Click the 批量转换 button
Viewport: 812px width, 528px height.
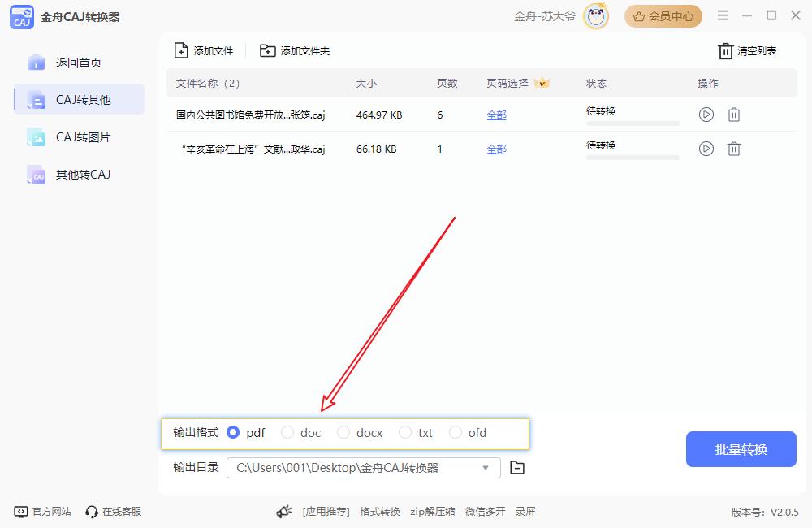coord(741,449)
